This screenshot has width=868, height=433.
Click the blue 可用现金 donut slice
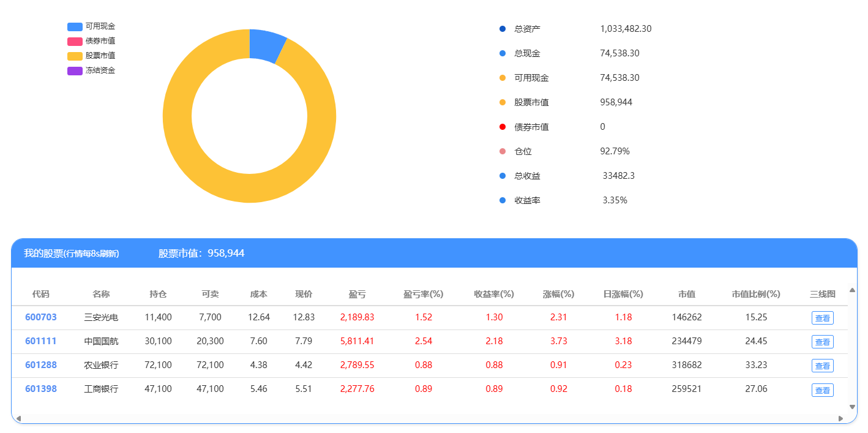(266, 45)
